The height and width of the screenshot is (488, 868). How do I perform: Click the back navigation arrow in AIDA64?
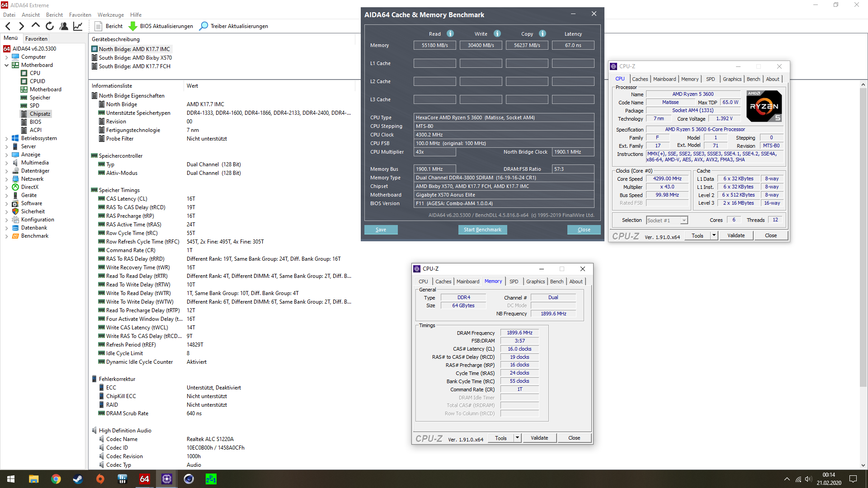8,26
